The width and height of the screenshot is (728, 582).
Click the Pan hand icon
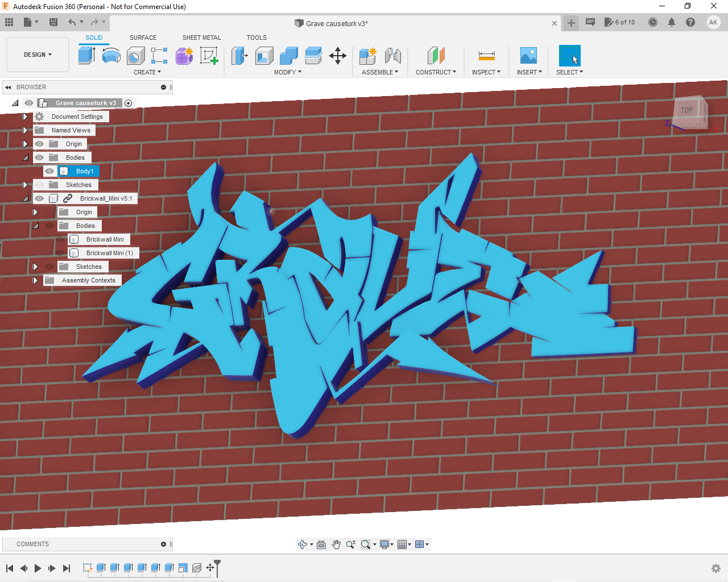336,544
